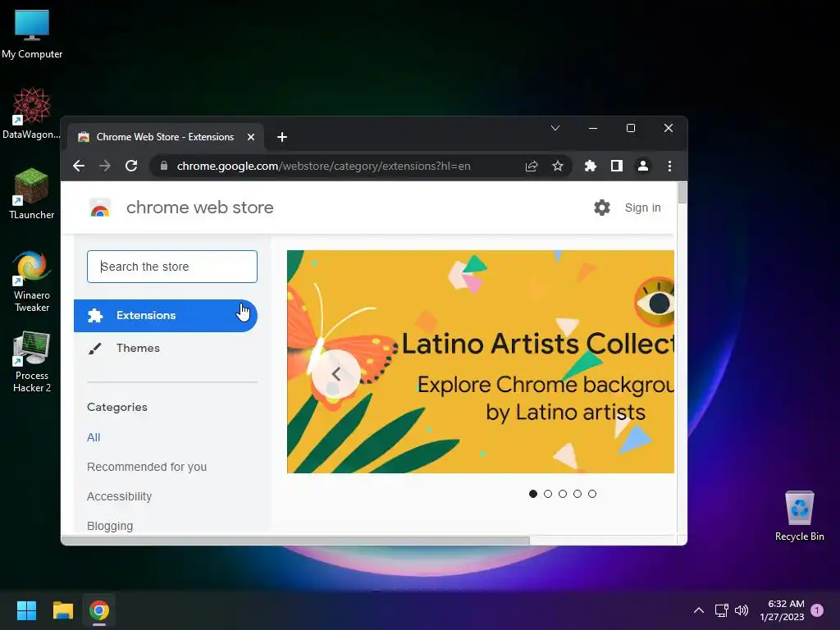Choose the All category
840x630 pixels.
click(x=94, y=437)
